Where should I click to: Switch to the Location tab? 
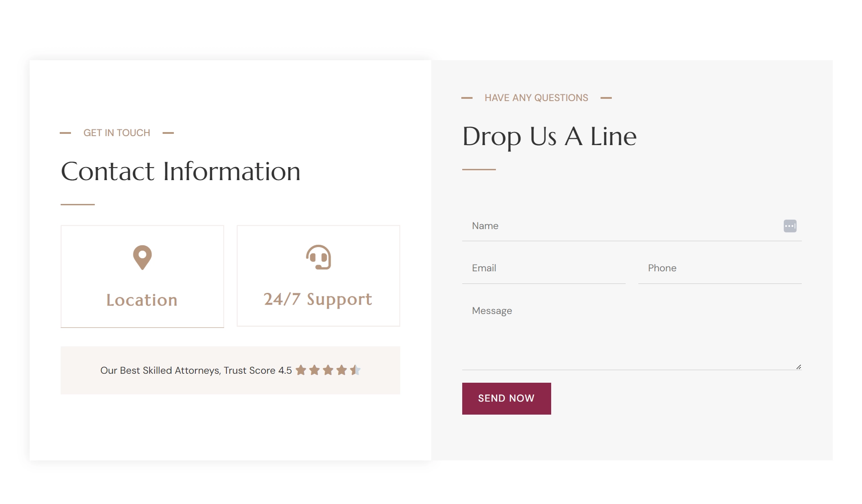tap(142, 276)
